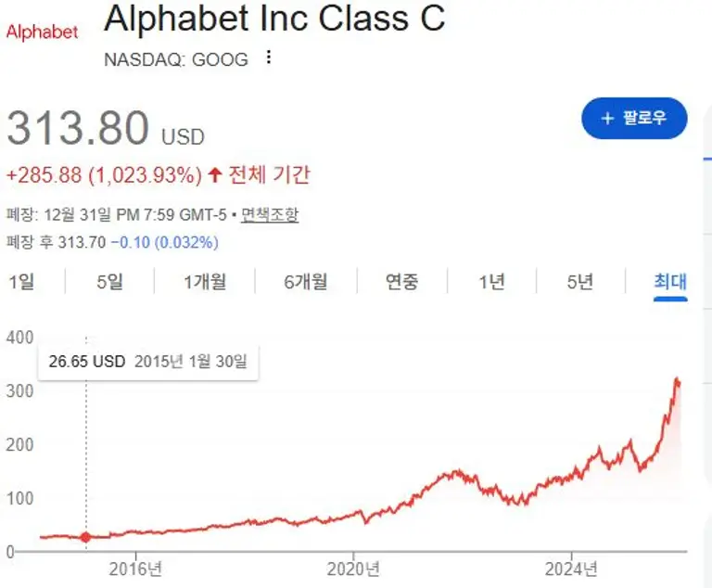712x588 pixels.
Task: Click the Alphabet Inc Class C title
Action: (273, 19)
